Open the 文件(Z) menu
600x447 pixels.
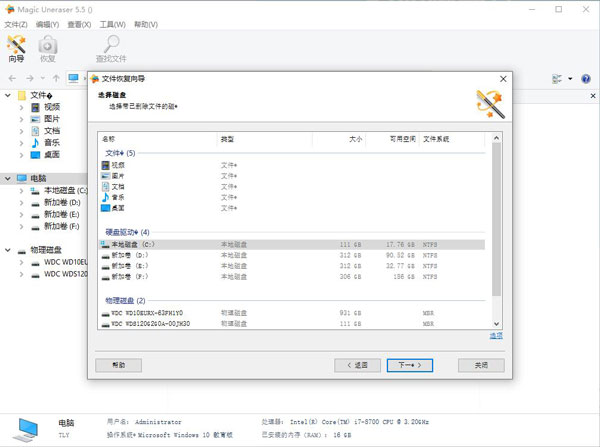(16, 24)
